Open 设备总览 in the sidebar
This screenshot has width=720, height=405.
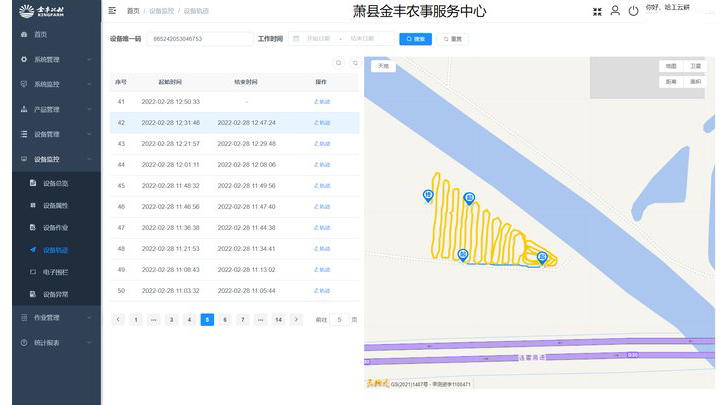click(55, 184)
